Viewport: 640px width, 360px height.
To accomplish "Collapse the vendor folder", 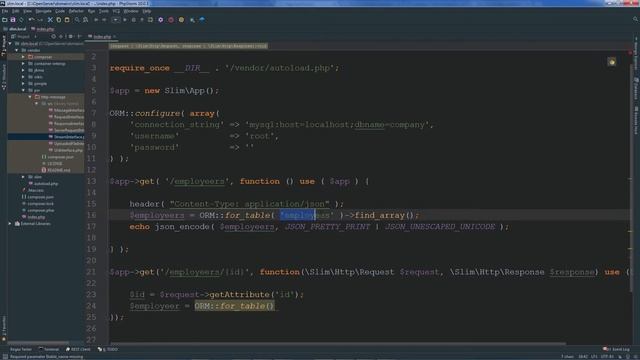I will [17, 50].
